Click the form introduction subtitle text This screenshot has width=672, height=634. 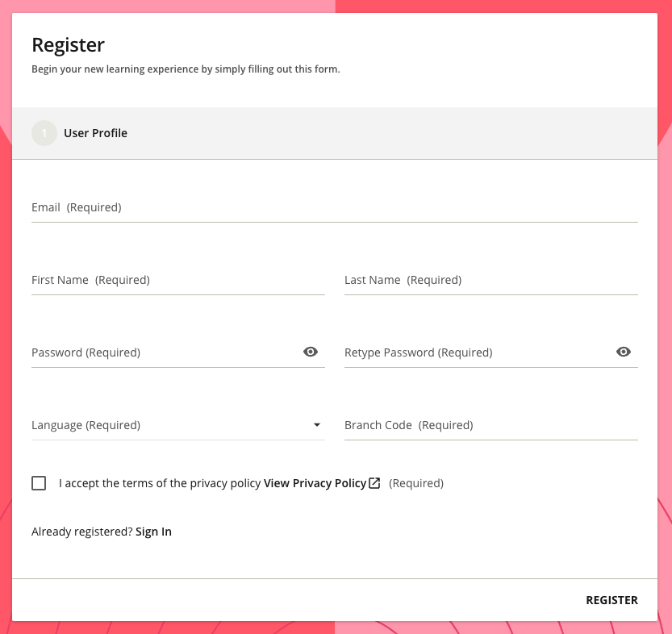pos(186,69)
